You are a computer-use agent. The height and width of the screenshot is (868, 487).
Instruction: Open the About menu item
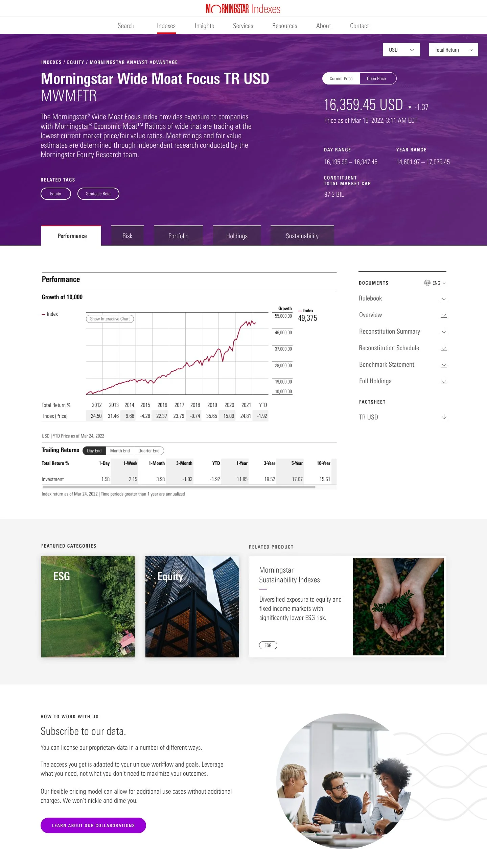click(x=323, y=26)
